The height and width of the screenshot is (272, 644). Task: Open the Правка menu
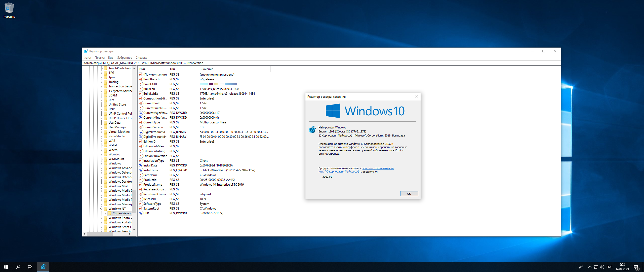[x=100, y=58]
